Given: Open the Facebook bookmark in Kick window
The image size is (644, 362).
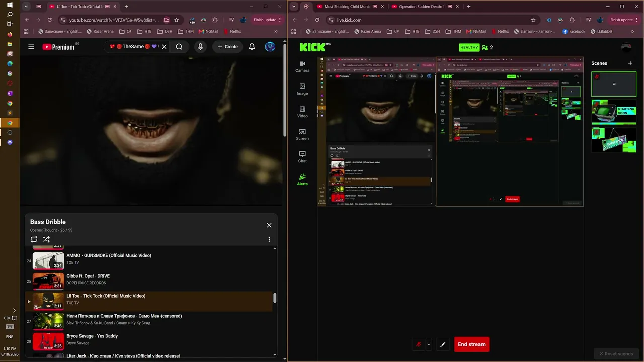Looking at the screenshot, I should 574,31.
